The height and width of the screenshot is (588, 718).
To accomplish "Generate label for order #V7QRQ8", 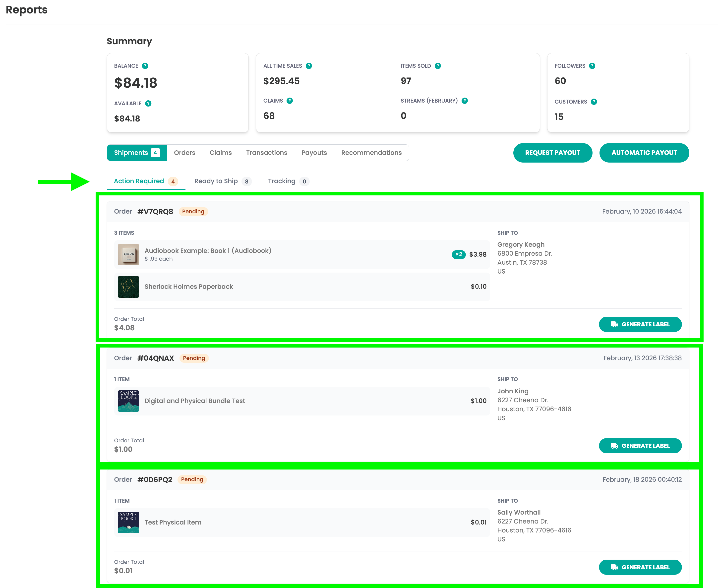I will point(640,324).
